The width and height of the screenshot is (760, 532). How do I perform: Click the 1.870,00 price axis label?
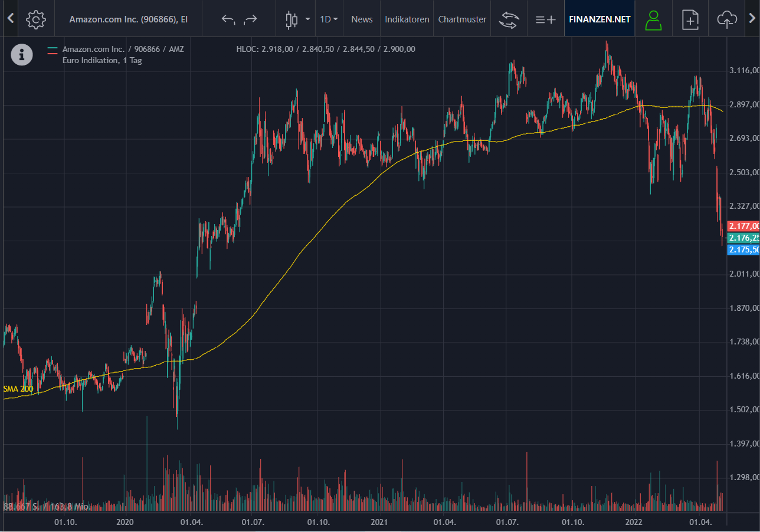743,308
